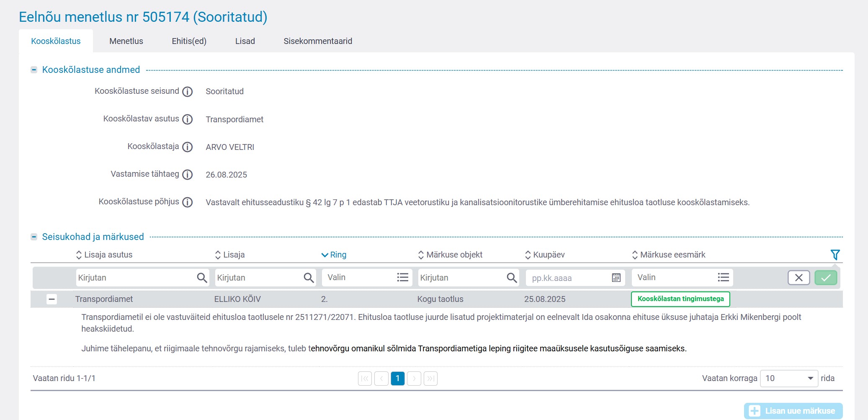868x420 pixels.
Task: Click Lisan uue märkuse button
Action: (793, 411)
